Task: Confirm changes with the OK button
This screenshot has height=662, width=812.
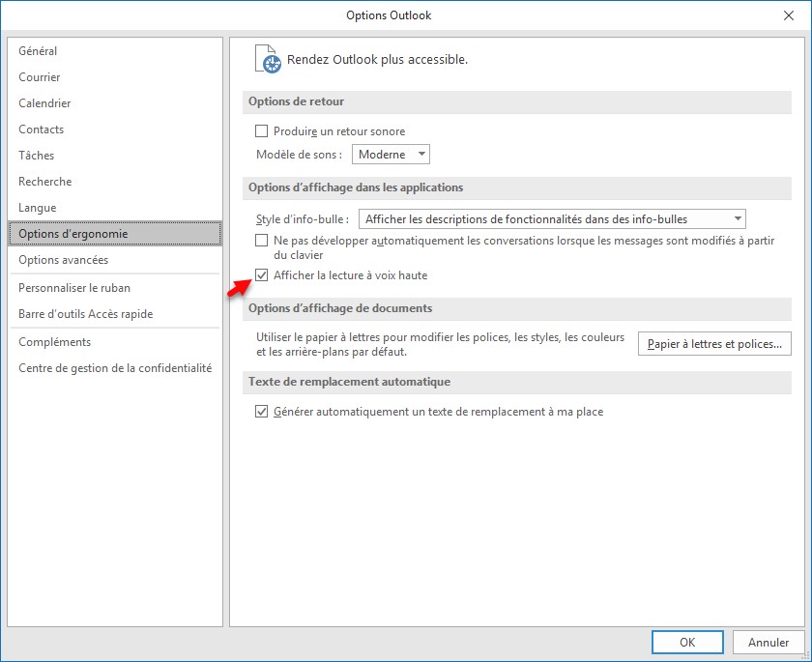Action: [687, 642]
